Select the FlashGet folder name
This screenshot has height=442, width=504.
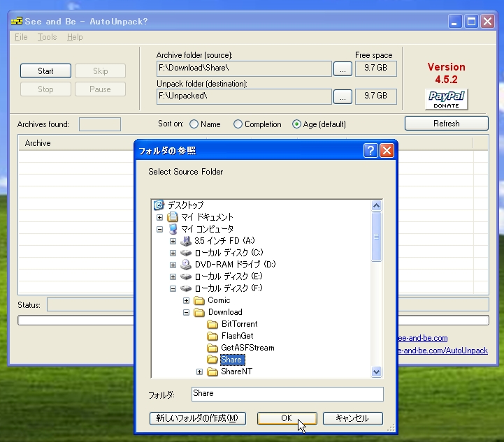[x=237, y=336]
